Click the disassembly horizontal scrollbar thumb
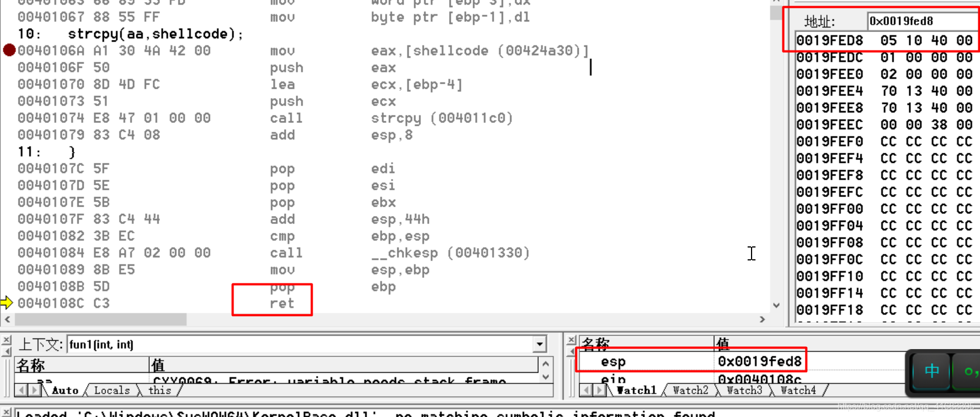 (100, 319)
